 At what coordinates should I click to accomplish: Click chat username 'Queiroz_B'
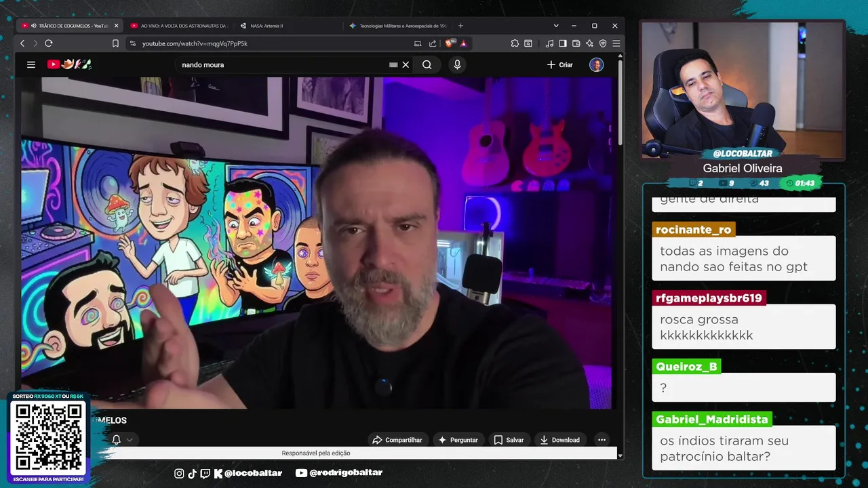point(686,367)
